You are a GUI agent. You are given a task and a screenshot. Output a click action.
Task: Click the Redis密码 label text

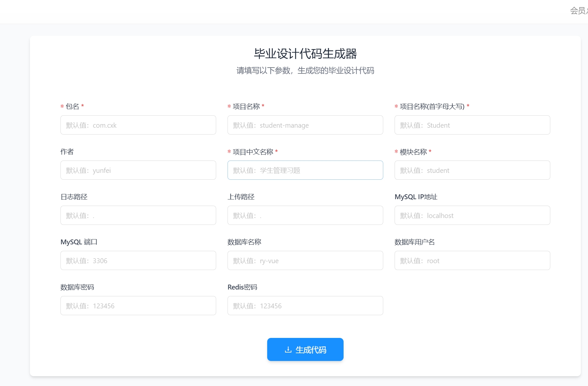[242, 287]
